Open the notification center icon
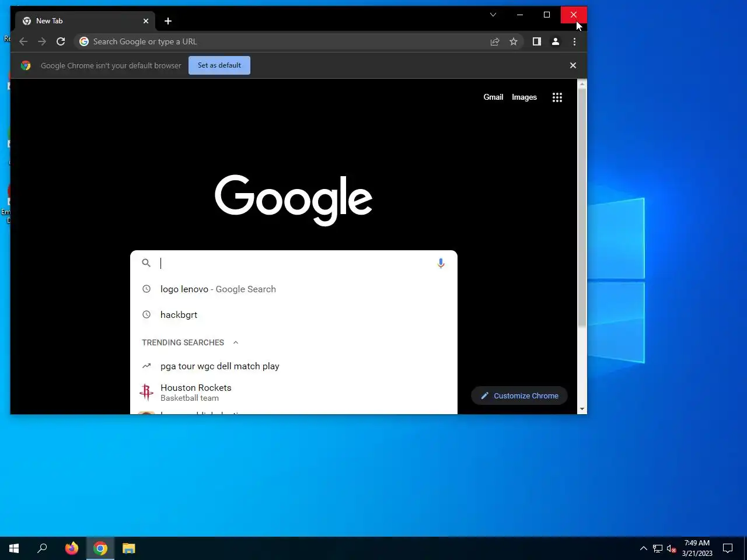Viewport: 747px width, 560px height. 728,548
